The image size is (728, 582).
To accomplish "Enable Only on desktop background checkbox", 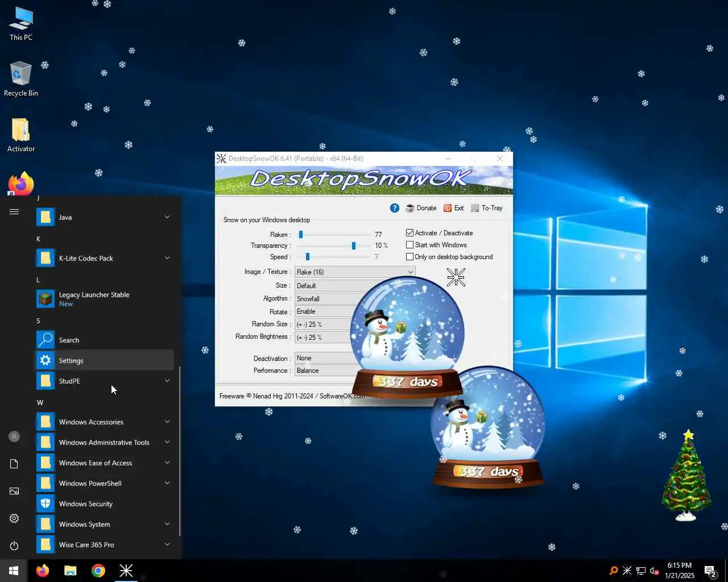I will tap(449, 257).
